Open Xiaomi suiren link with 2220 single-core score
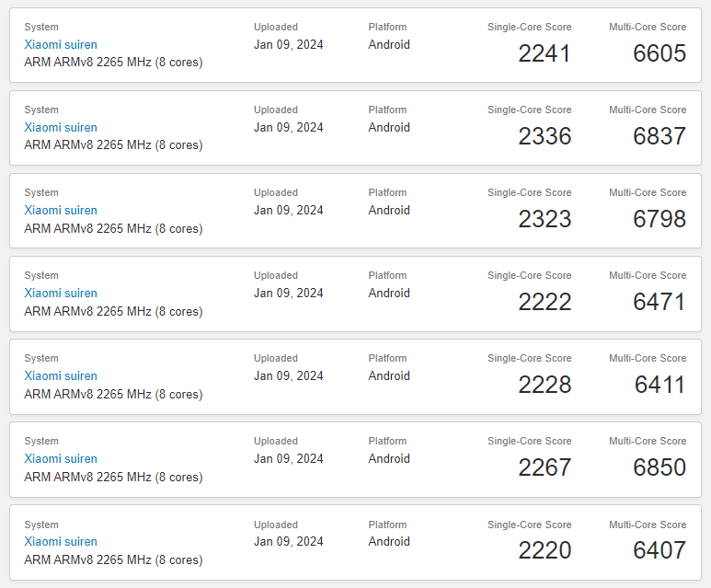The image size is (711, 588). 61,542
